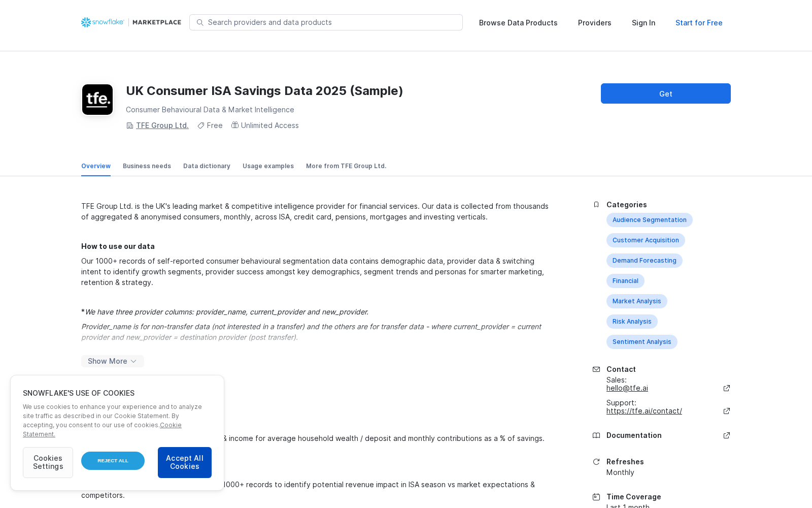This screenshot has height=508, width=812.
Task: Click the Time Coverage calendar icon
Action: pyautogui.click(x=596, y=497)
